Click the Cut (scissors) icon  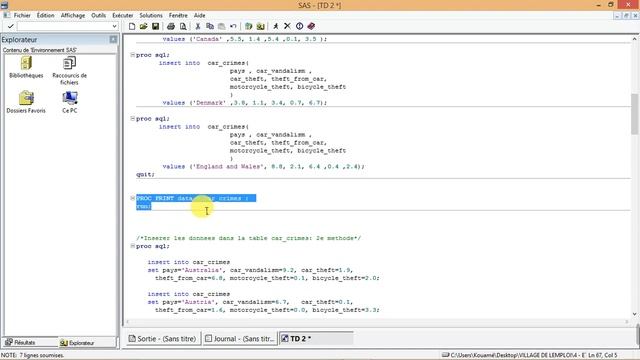198,26
